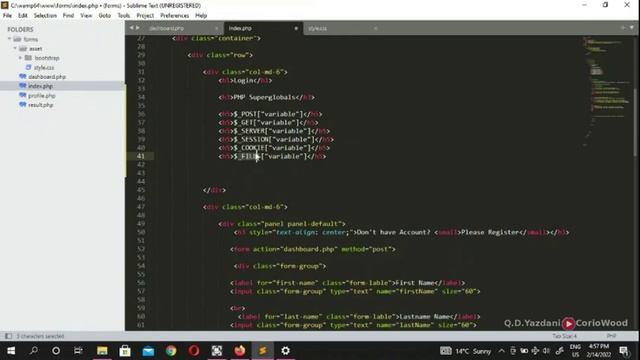Open the File menu

pos(7,16)
